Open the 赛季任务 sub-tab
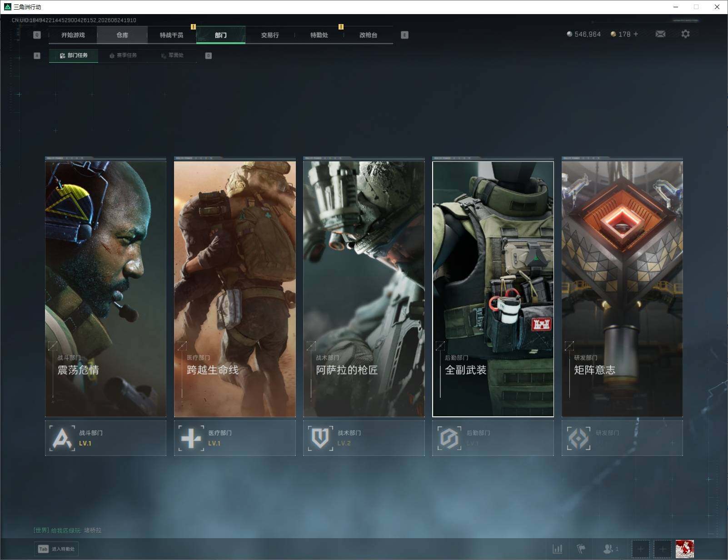The image size is (728, 560). [x=123, y=55]
